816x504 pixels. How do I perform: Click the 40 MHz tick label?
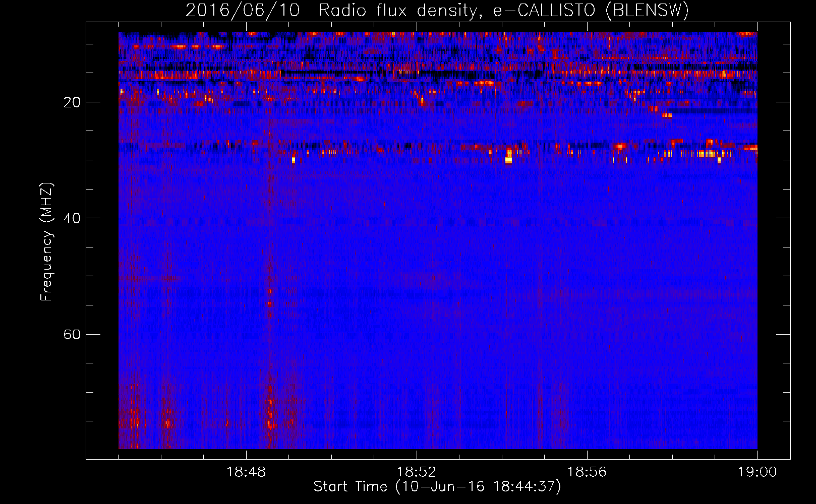click(72, 218)
